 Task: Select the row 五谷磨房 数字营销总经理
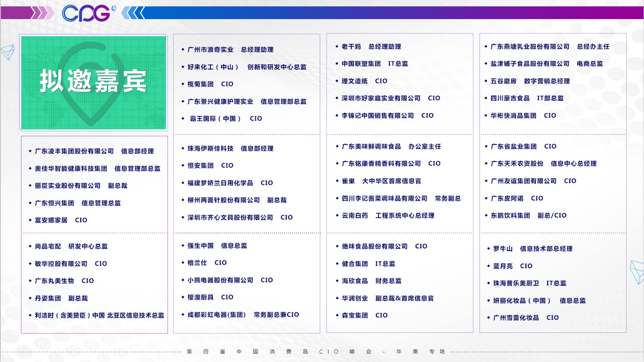(x=527, y=81)
